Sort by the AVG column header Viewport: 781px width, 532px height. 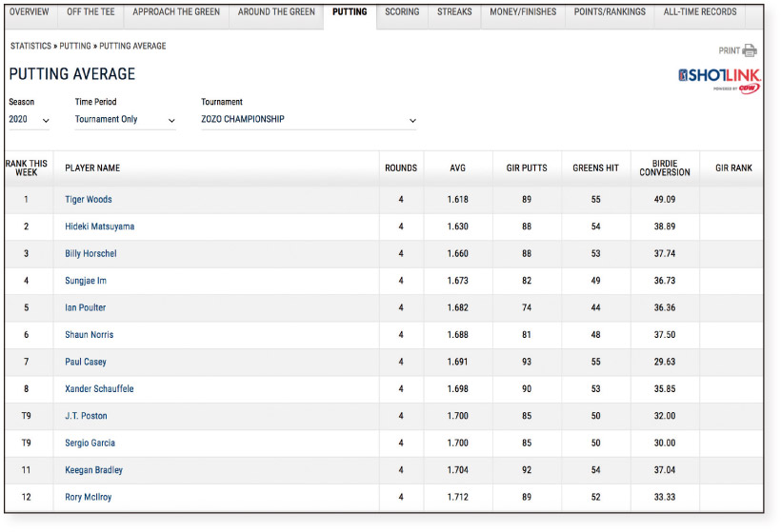(x=457, y=168)
